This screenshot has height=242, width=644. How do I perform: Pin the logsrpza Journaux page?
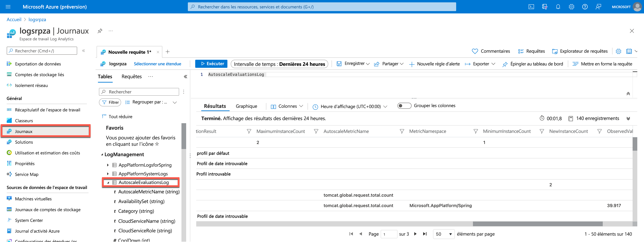point(100,31)
